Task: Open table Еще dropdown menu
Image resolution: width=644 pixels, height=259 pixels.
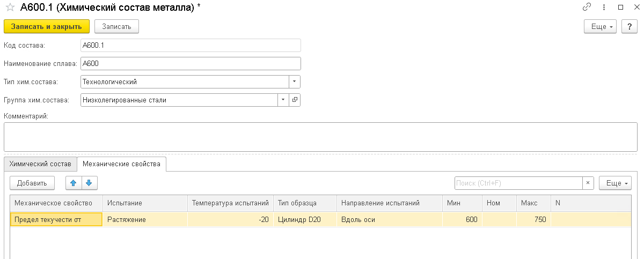Action: click(x=615, y=183)
